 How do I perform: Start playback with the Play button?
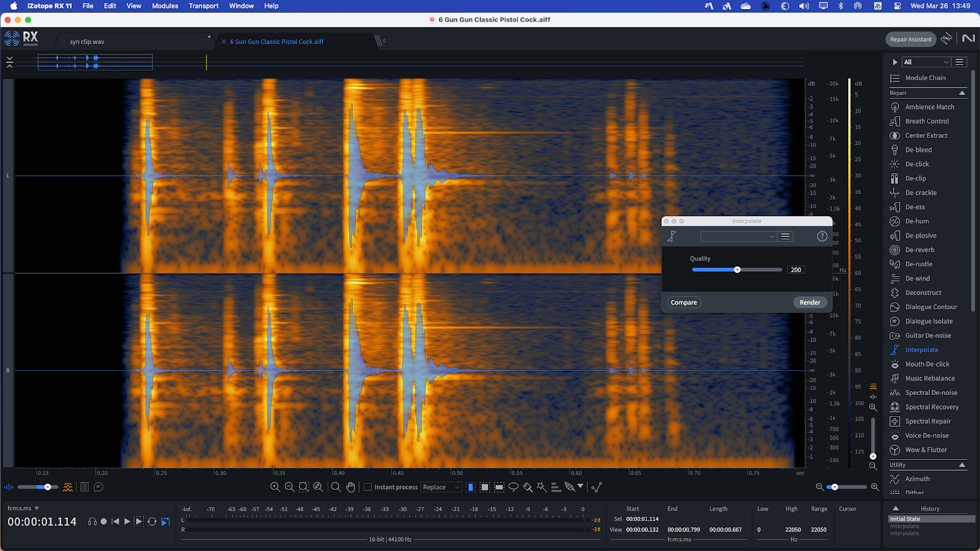[x=127, y=522]
